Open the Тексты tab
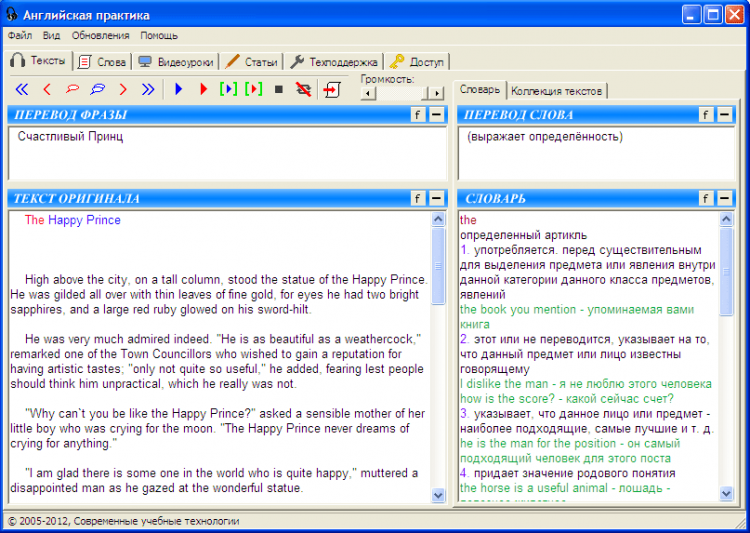Image resolution: width=750 pixels, height=533 pixels. tap(40, 61)
